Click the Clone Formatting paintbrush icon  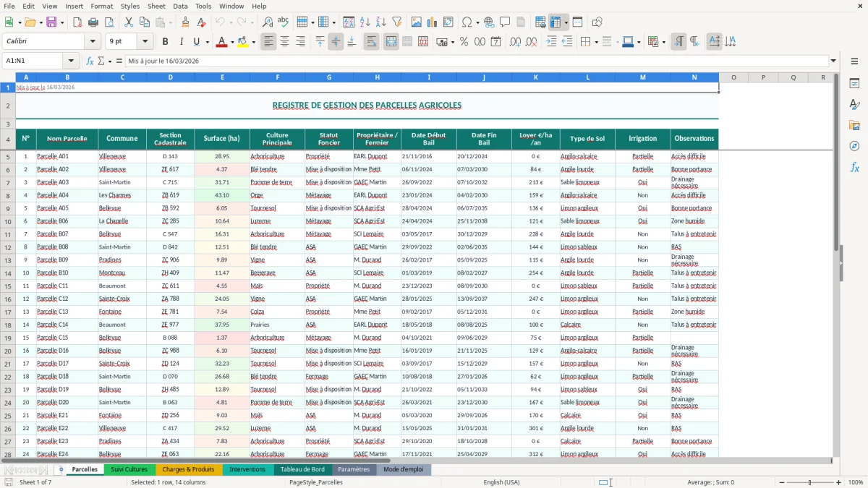(x=185, y=22)
